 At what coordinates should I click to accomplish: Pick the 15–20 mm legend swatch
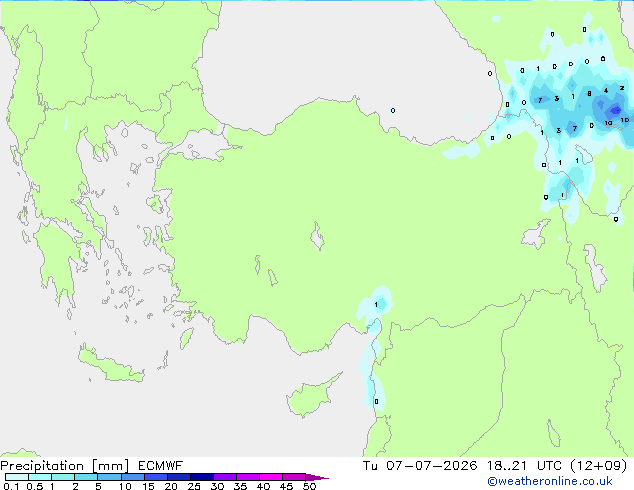click(155, 477)
